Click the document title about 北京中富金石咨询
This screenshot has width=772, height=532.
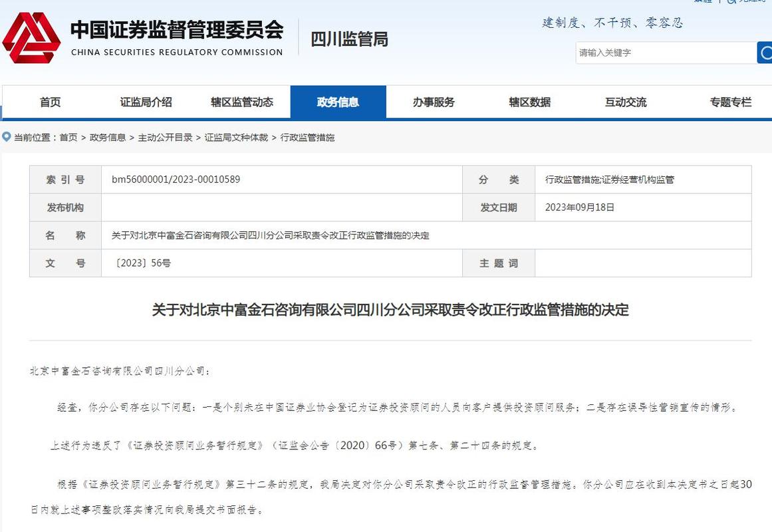386,309
